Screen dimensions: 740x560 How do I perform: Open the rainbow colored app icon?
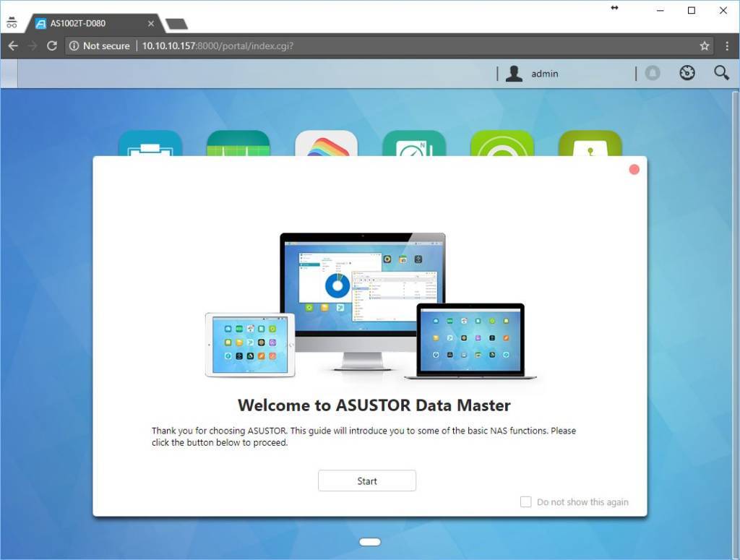click(x=326, y=143)
